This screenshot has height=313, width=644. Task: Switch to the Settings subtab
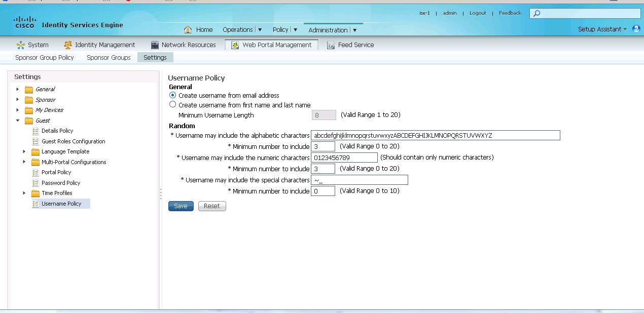(155, 57)
